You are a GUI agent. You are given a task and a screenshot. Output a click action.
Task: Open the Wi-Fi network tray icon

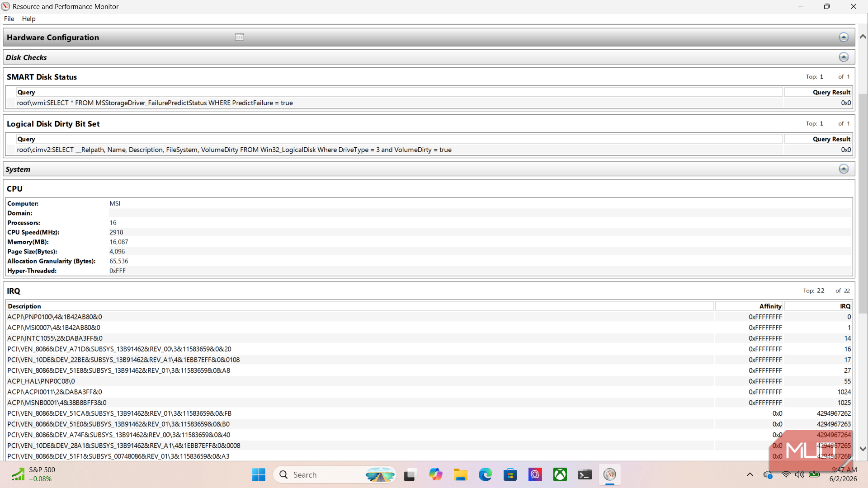coord(786,474)
